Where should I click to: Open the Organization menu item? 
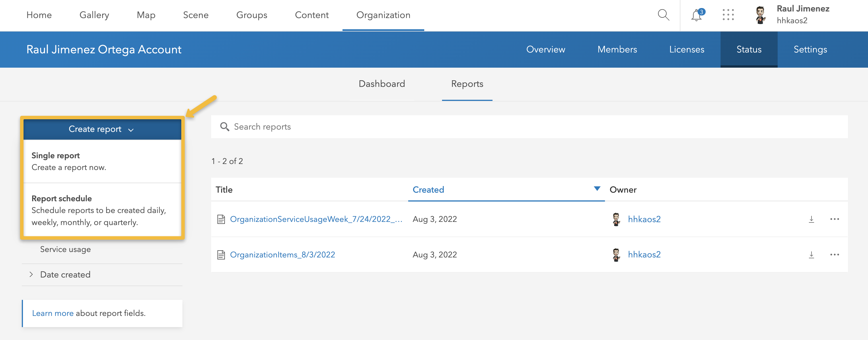(x=383, y=15)
